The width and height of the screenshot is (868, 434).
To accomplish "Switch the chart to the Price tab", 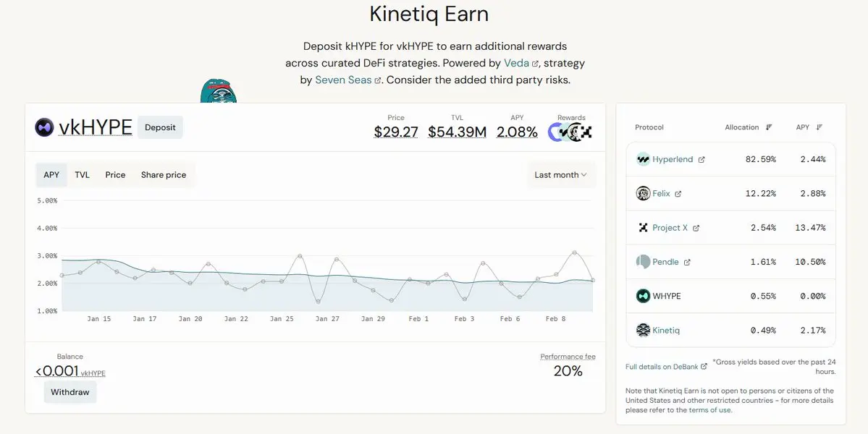I will click(x=115, y=175).
